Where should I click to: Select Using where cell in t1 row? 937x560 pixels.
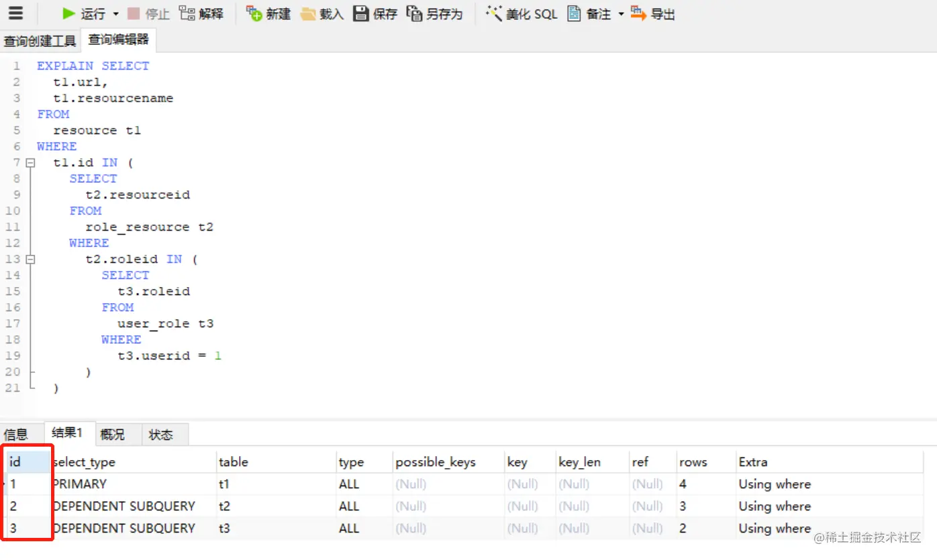point(830,484)
